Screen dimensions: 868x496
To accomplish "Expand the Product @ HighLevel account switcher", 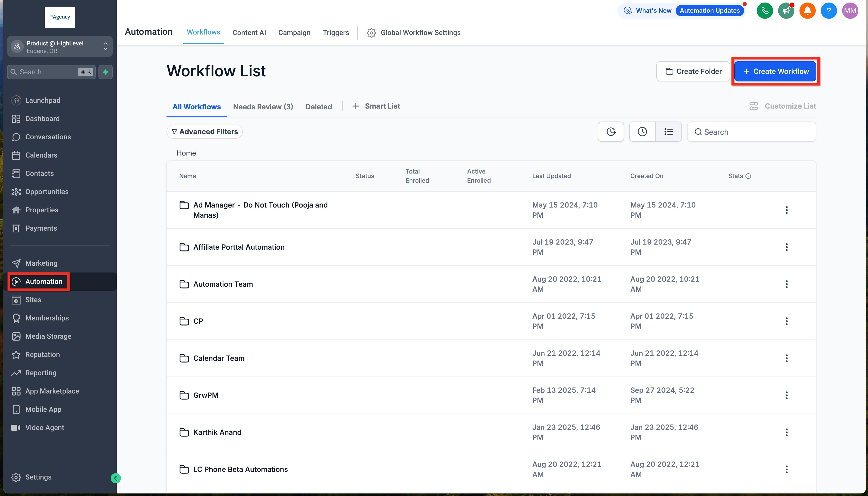I will 60,47.
